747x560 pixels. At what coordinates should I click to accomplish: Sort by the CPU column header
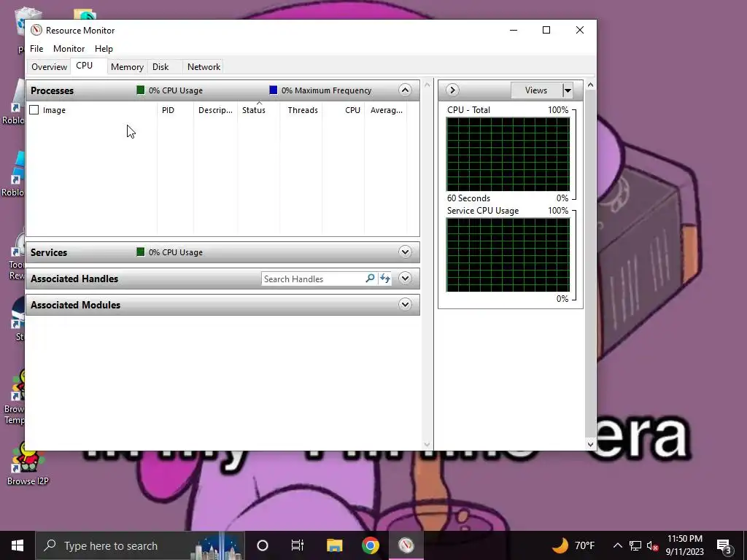tap(344, 110)
